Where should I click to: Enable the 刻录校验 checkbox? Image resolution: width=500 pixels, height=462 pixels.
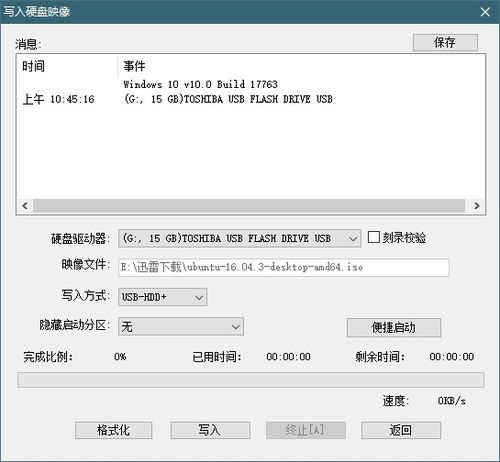(x=373, y=237)
